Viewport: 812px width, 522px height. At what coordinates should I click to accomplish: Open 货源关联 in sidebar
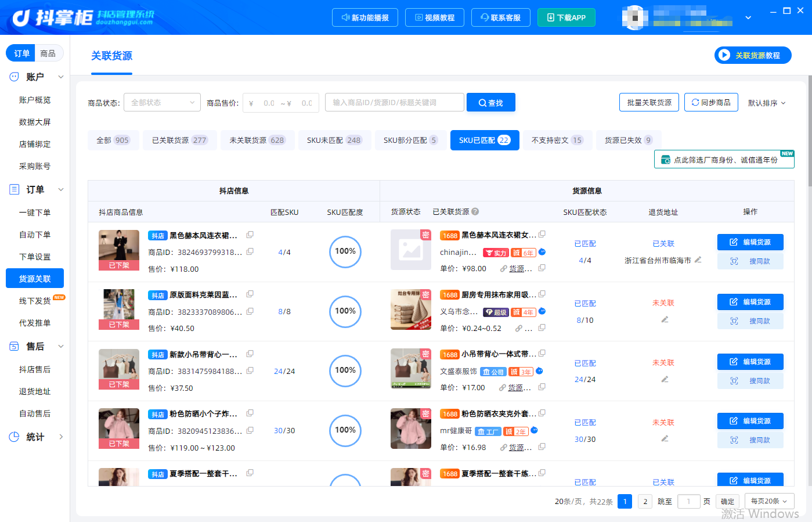point(35,278)
